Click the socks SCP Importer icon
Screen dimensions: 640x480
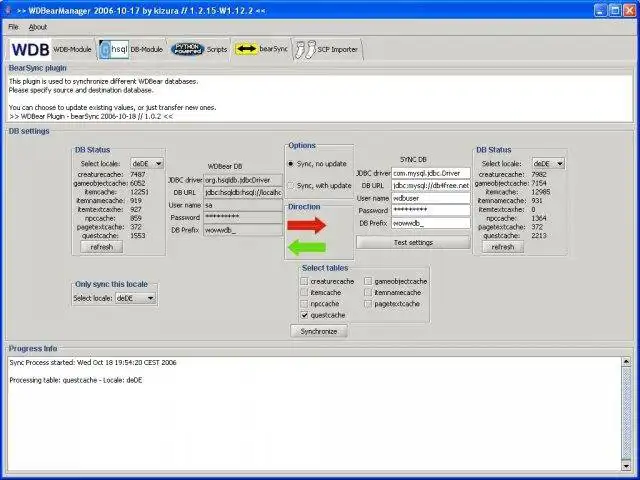click(306, 49)
